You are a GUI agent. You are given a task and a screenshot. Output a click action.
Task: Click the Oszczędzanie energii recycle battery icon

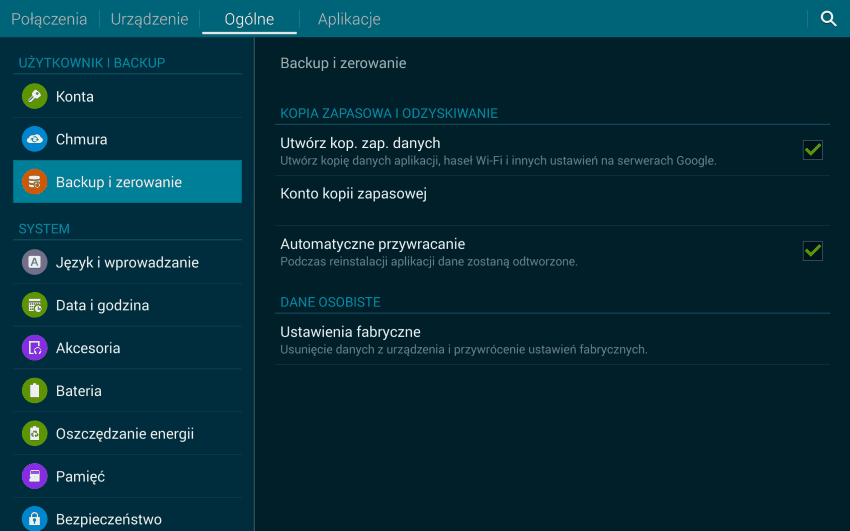tap(34, 433)
